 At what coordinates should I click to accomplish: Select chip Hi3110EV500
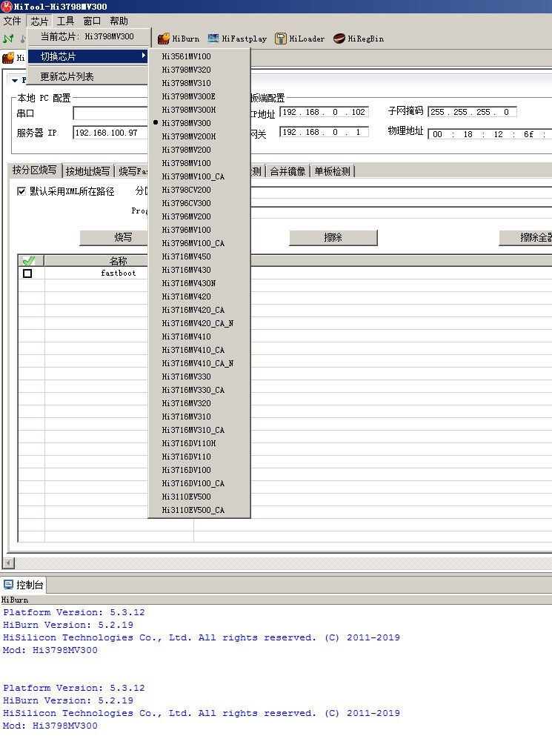pyautogui.click(x=199, y=497)
